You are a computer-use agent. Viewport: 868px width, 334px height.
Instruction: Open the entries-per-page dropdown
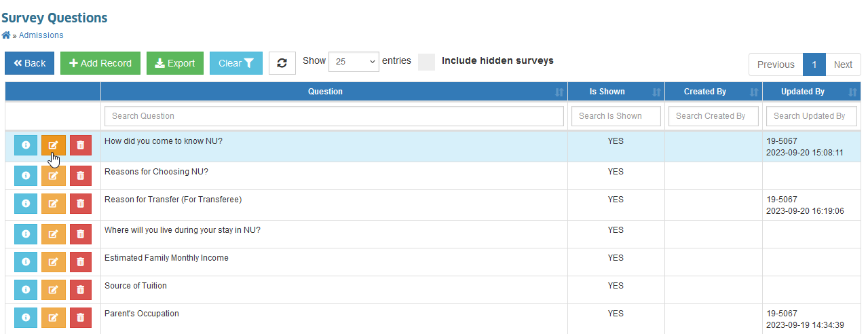354,61
